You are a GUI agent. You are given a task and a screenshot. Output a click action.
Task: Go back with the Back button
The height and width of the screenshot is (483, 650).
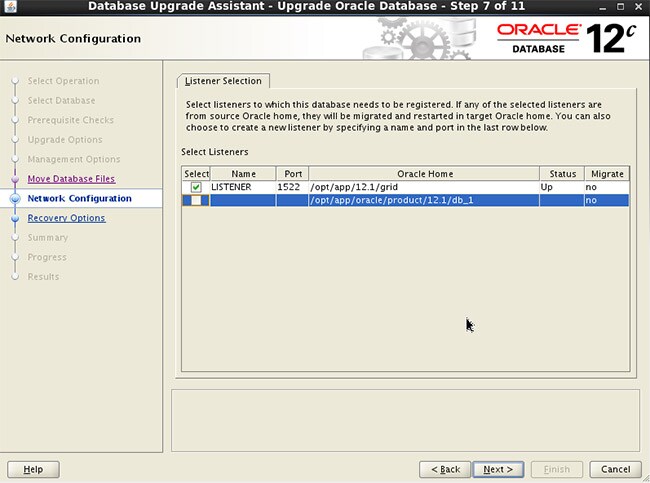click(445, 469)
